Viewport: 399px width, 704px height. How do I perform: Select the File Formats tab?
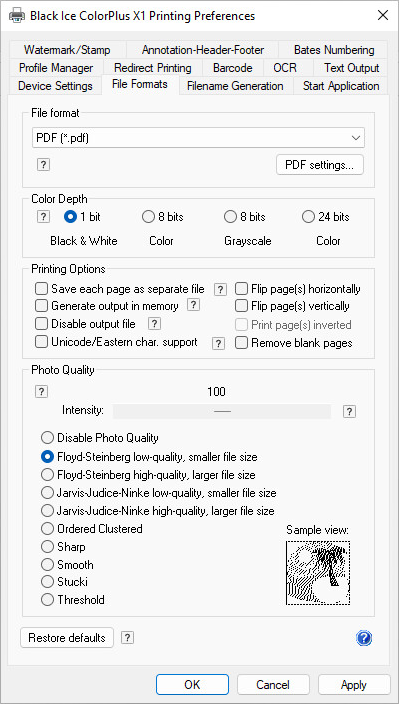point(140,84)
